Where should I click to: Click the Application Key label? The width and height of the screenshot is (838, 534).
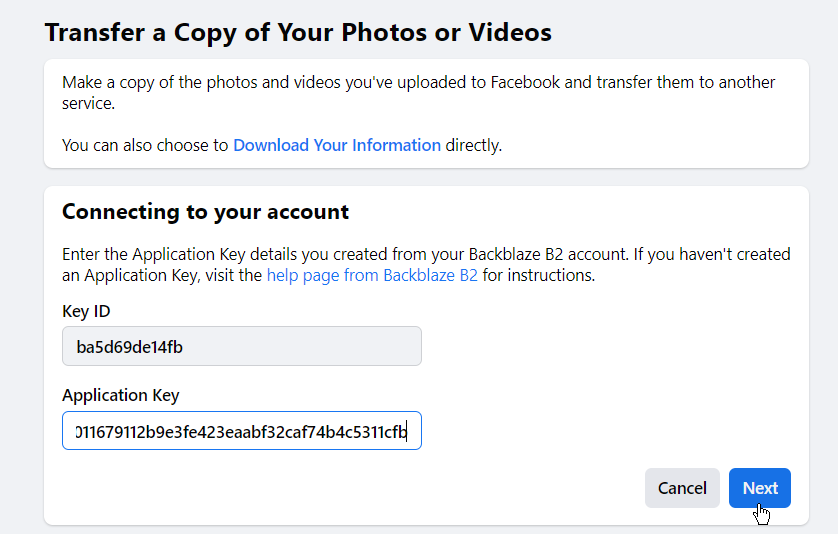pyautogui.click(x=121, y=396)
